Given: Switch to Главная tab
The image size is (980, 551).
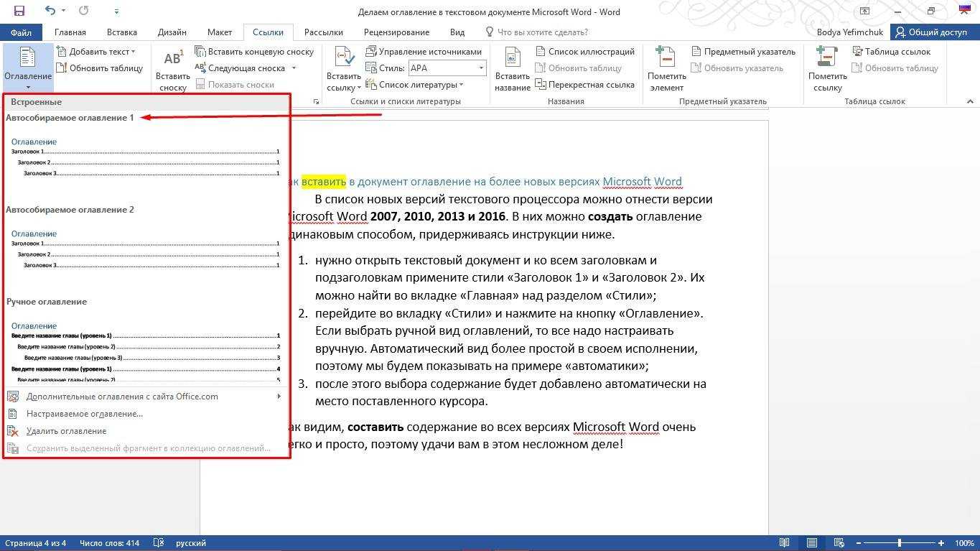Looking at the screenshot, I should (x=70, y=32).
